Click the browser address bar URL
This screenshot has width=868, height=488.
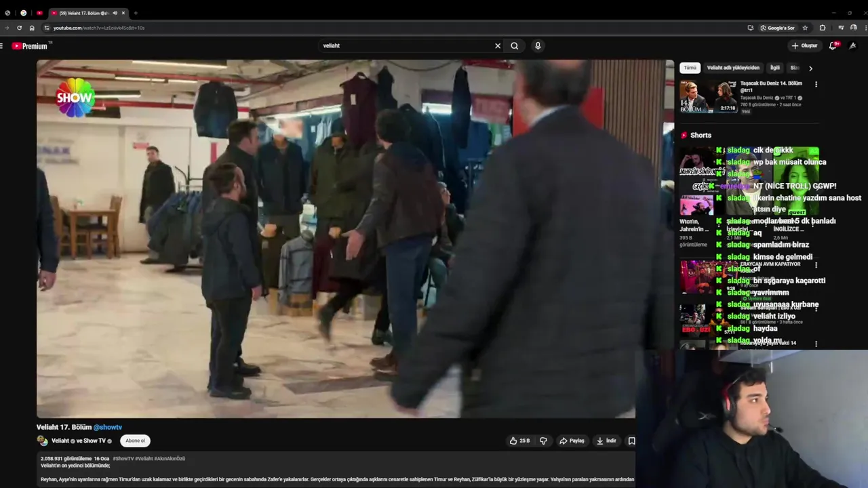tap(99, 28)
